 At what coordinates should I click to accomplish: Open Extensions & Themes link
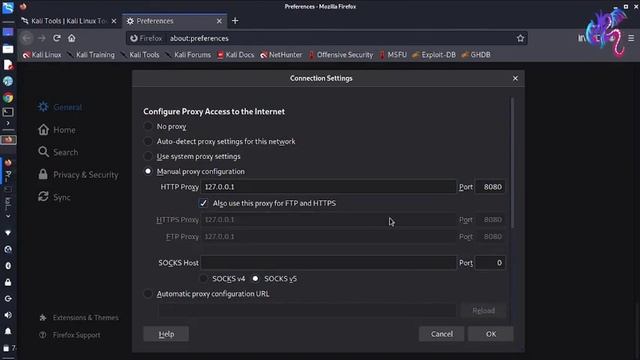(79, 318)
